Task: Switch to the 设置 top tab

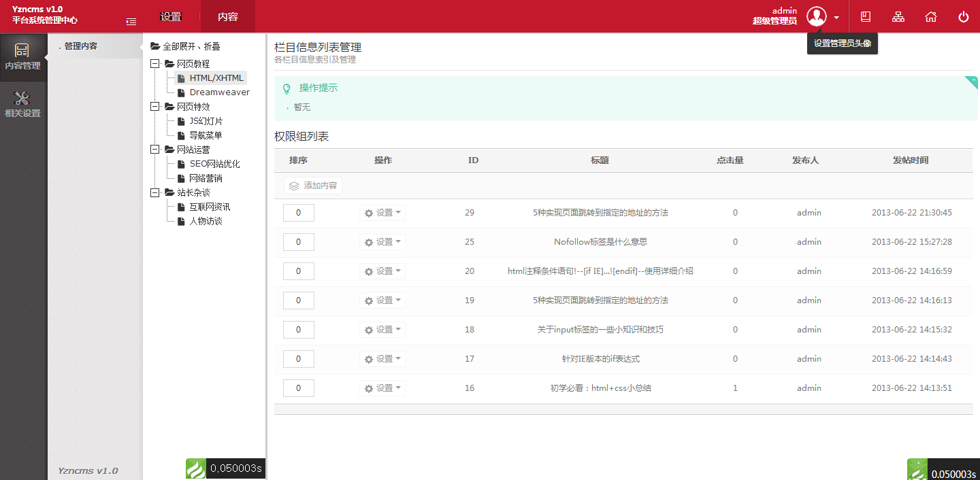Action: tap(171, 16)
